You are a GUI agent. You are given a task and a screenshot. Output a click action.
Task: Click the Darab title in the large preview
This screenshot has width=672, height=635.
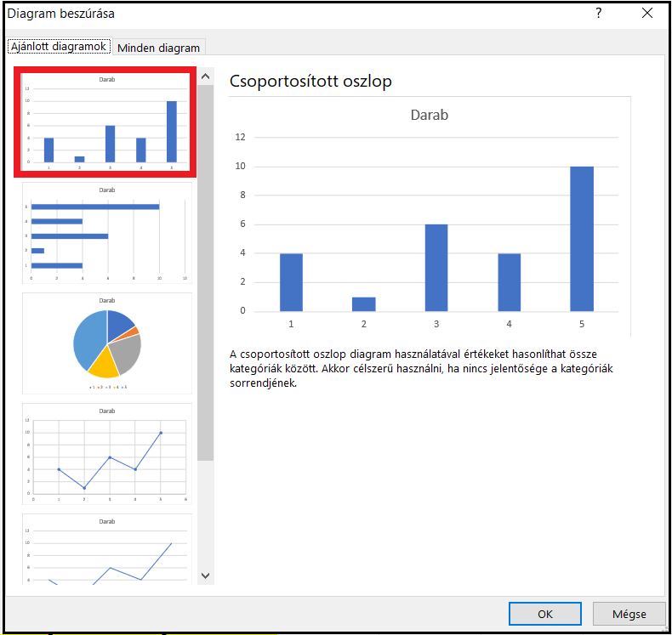[429, 115]
